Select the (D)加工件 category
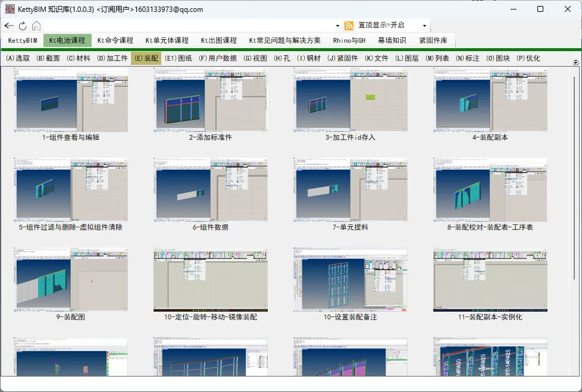The height and width of the screenshot is (392, 582). [112, 58]
